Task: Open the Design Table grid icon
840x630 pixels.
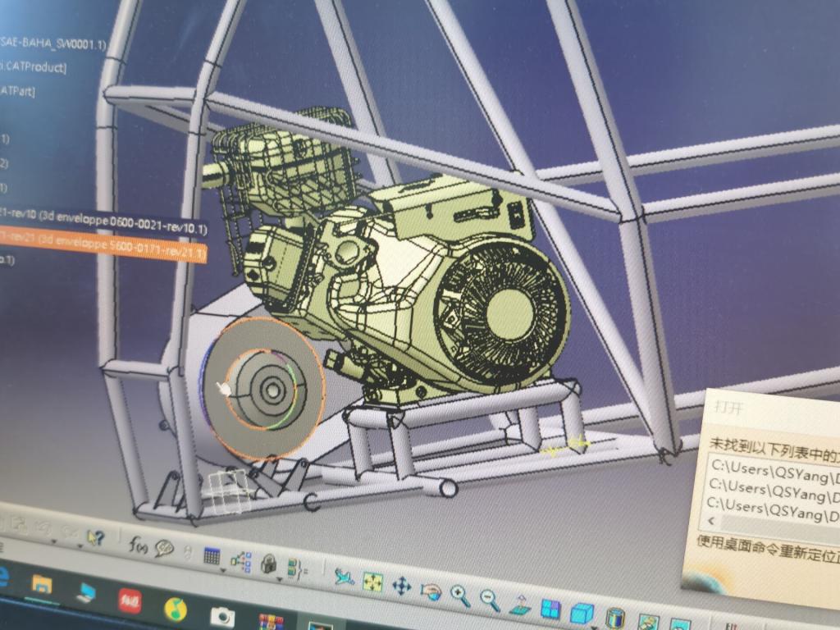Action: tap(212, 555)
